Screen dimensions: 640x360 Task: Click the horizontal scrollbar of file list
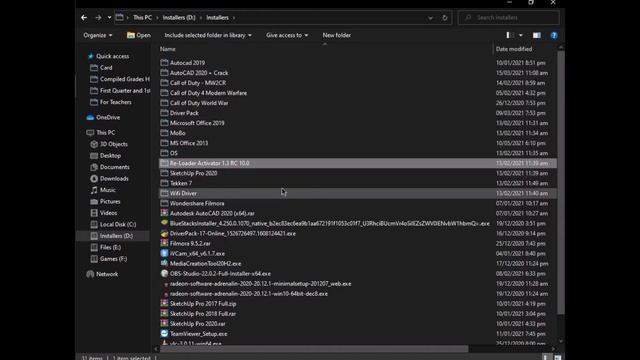pyautogui.click(x=314, y=349)
